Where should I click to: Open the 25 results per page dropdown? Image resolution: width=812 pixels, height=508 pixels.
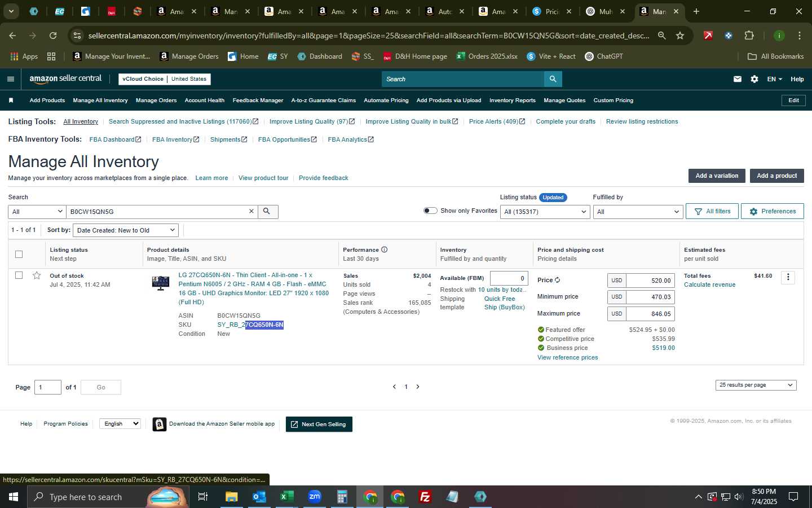756,385
